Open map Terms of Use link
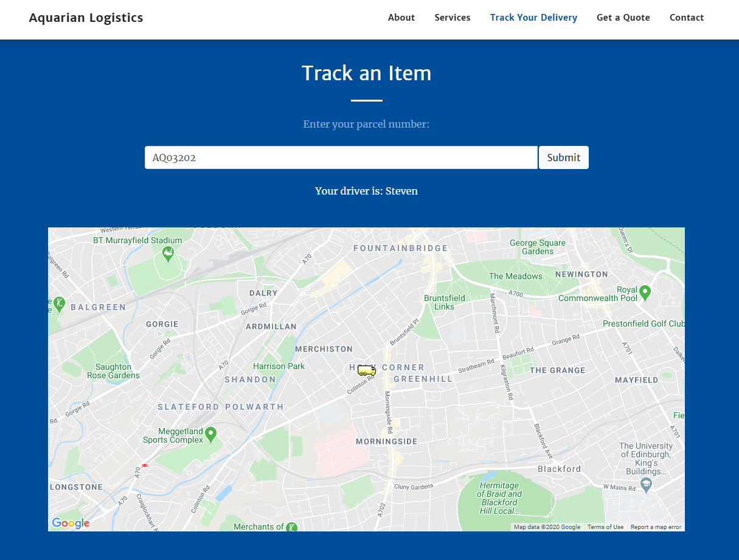739x560 pixels. 605,527
